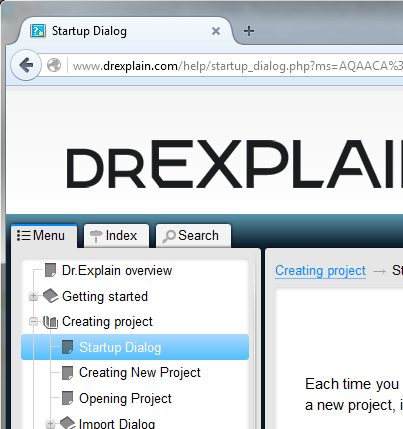Click the Creating project open book icon
The width and height of the screenshot is (403, 429).
click(51, 322)
